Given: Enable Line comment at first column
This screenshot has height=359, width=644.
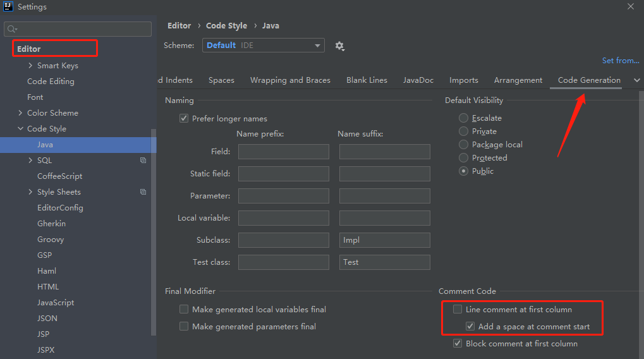Looking at the screenshot, I should tap(458, 310).
